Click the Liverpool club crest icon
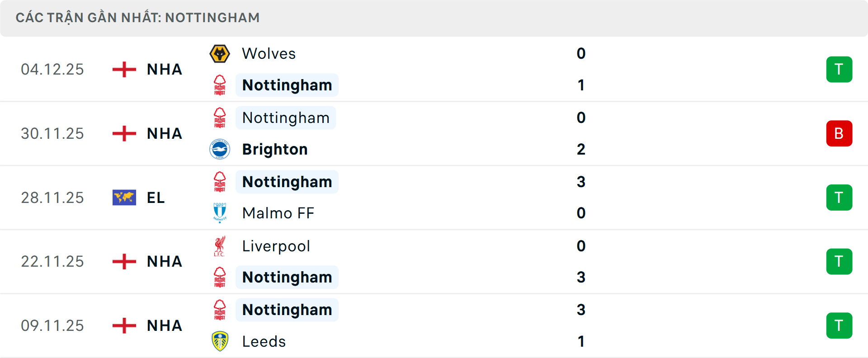This screenshot has width=868, height=358. 220,246
